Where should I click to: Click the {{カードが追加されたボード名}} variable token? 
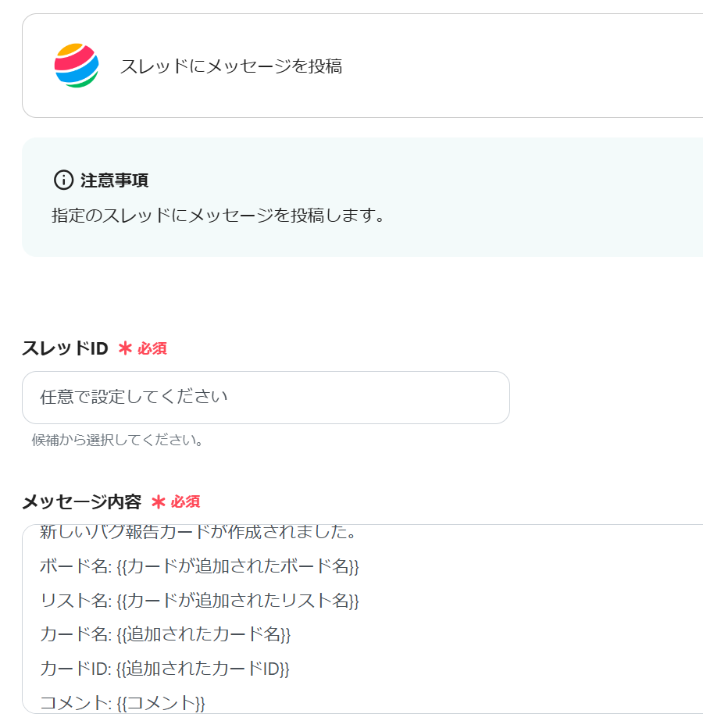[237, 566]
